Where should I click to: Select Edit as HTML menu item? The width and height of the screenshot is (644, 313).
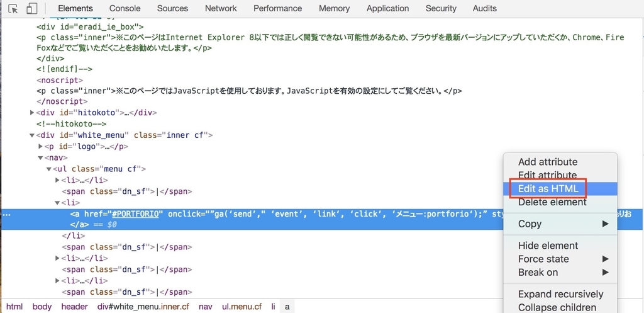(560, 189)
